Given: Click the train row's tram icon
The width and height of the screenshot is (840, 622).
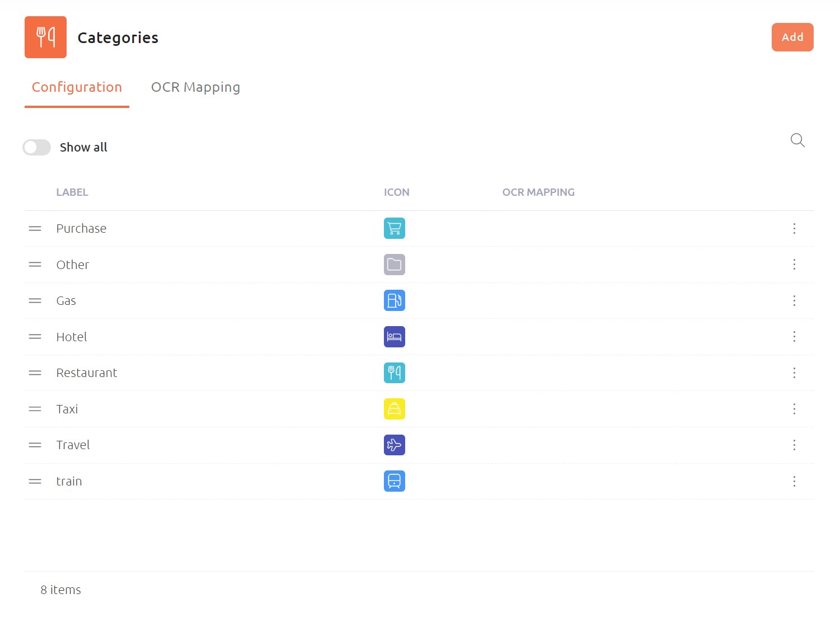Looking at the screenshot, I should click(x=395, y=481).
